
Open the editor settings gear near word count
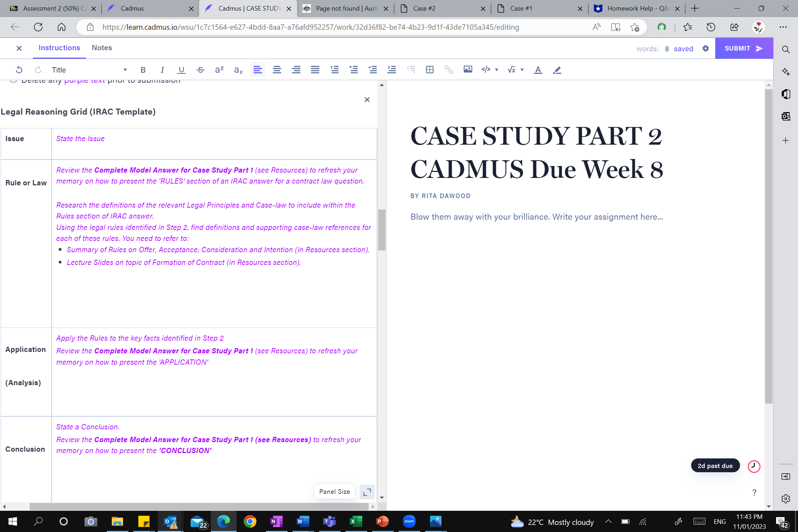[x=705, y=48]
